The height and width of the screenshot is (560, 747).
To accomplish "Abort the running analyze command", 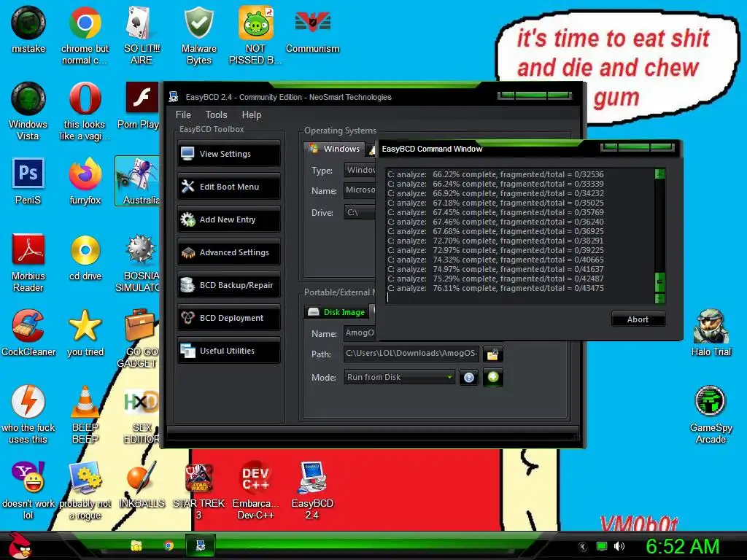I will (x=638, y=319).
